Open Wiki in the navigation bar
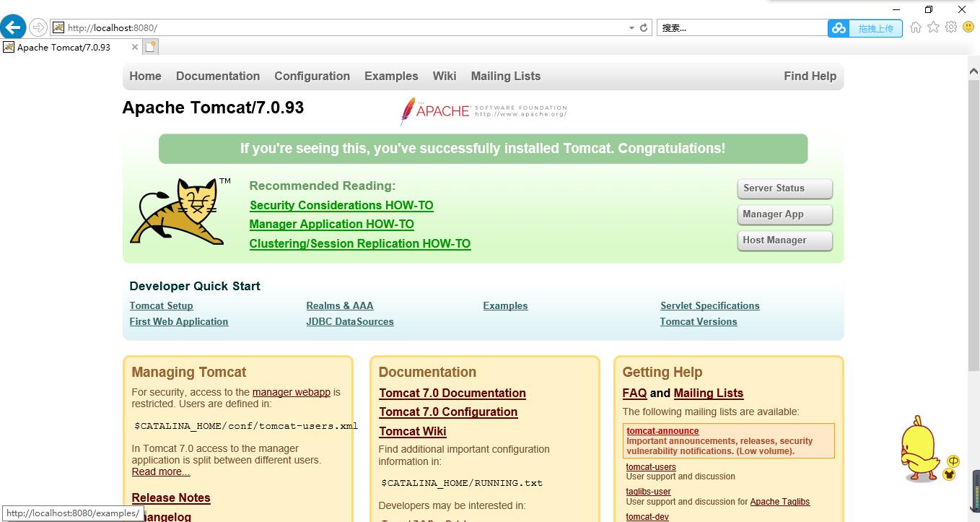The width and height of the screenshot is (980, 522). [x=445, y=77]
